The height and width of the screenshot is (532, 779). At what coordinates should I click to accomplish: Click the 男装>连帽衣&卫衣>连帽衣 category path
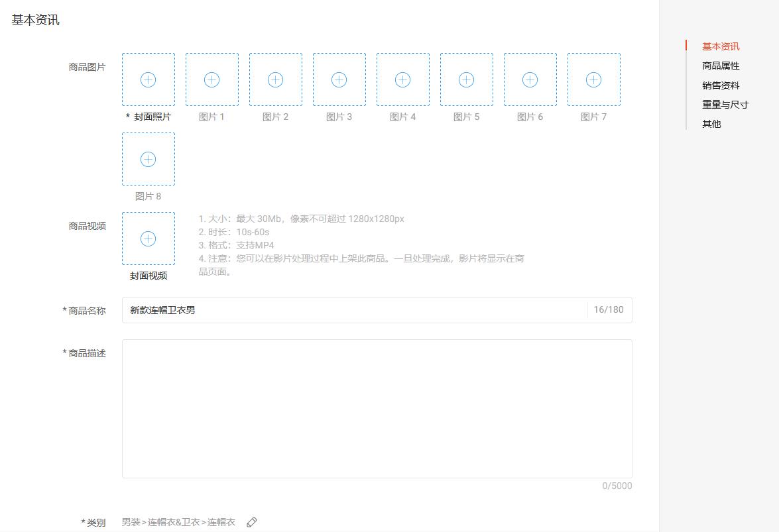(179, 522)
